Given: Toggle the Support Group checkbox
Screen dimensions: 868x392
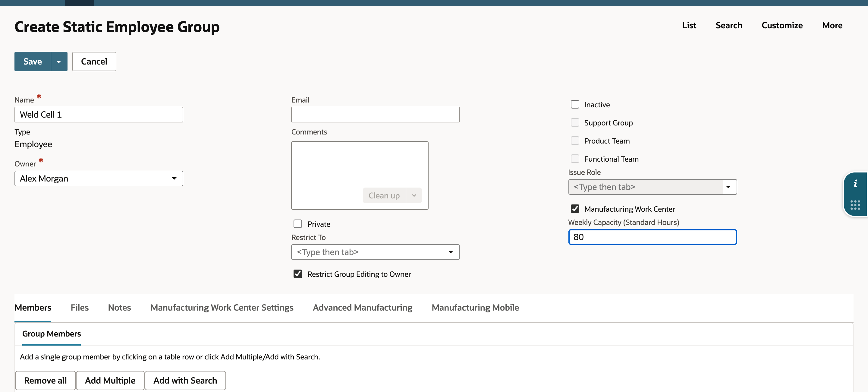Looking at the screenshot, I should pos(575,123).
